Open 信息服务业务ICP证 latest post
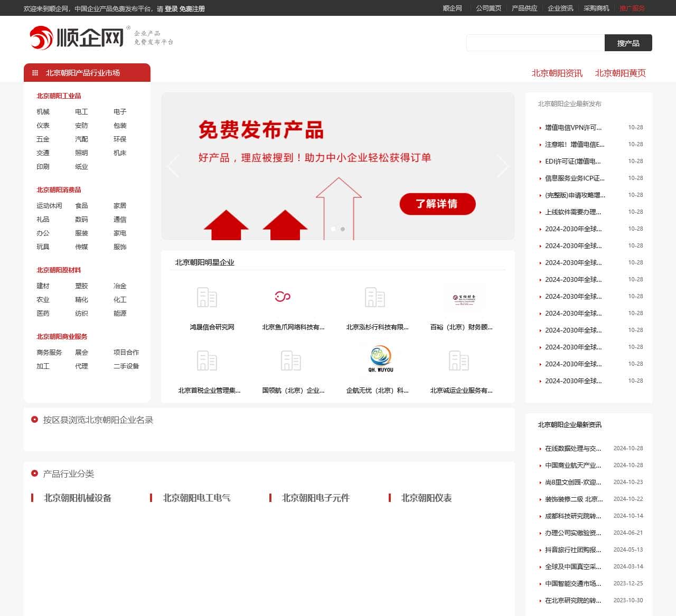The image size is (676, 616). tap(575, 178)
